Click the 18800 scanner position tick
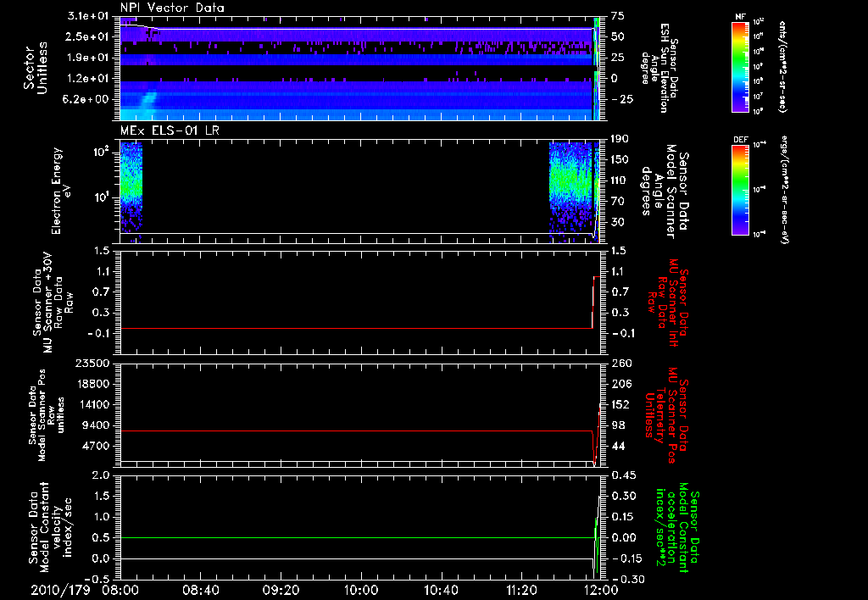868x600 pixels. [x=92, y=384]
